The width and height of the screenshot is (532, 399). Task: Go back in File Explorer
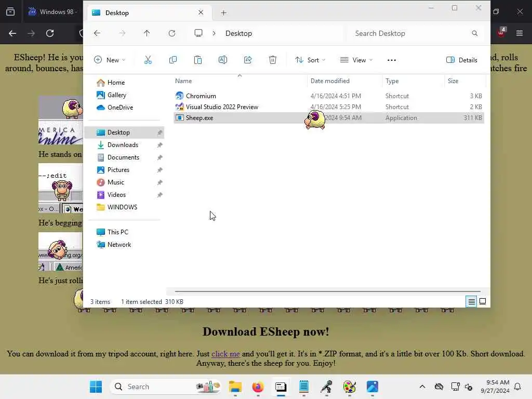(97, 33)
